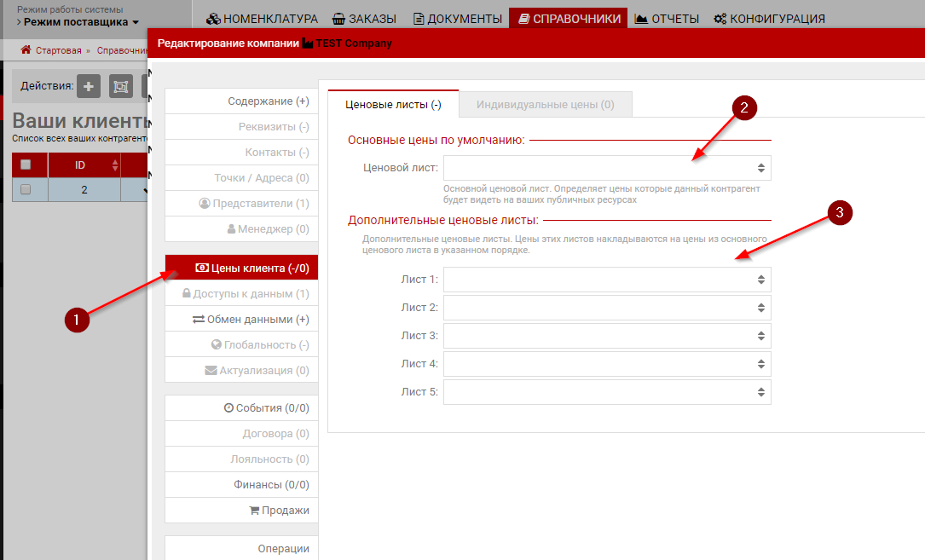Check the checkbox for row ID 2
The width and height of the screenshot is (925, 560).
26,190
